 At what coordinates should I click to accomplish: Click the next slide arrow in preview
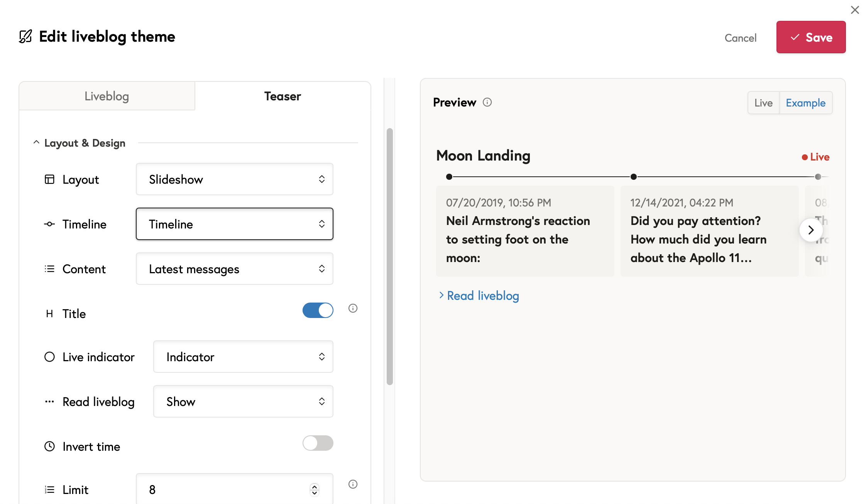[811, 230]
